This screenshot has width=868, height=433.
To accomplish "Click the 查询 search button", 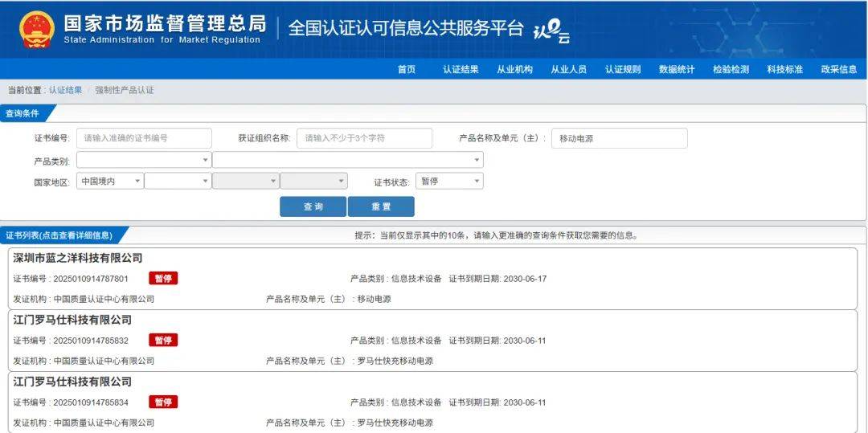I will pos(313,206).
